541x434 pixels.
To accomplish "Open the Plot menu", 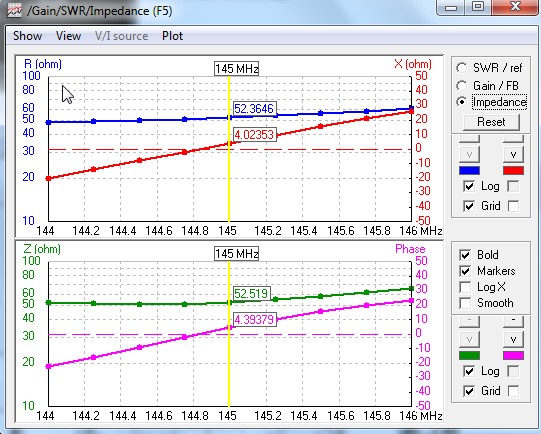I will (173, 36).
